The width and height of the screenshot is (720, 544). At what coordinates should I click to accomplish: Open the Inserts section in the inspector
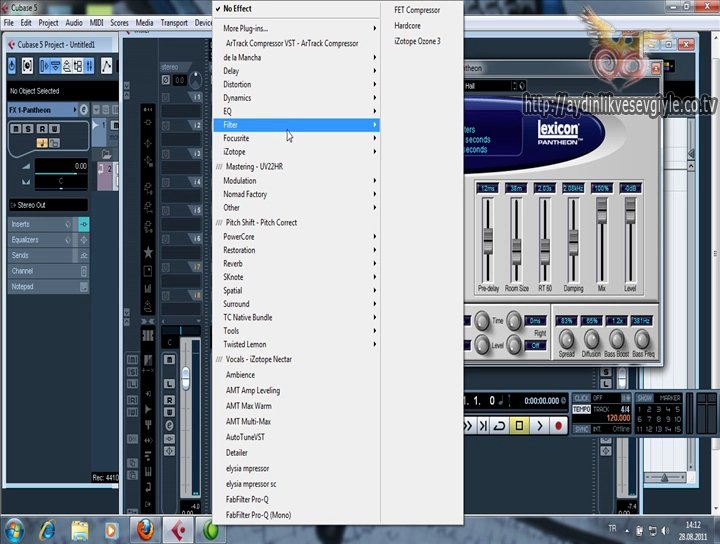[x=41, y=224]
